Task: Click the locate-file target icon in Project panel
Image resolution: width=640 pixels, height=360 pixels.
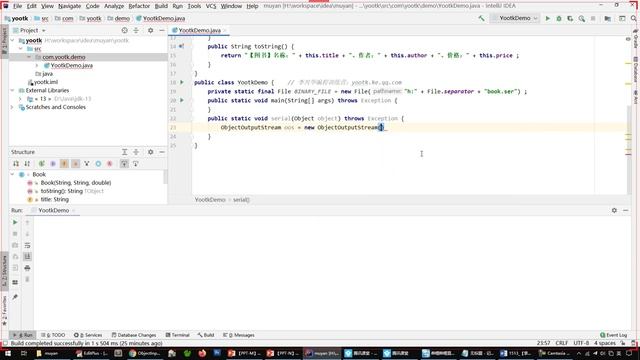Action: (x=124, y=30)
